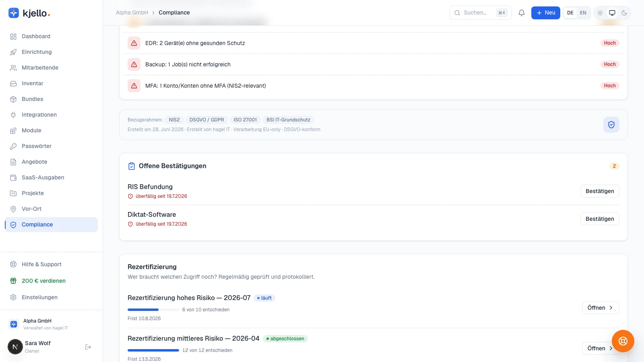Confirm RIS Befundung with Bestätigen
The width and height of the screenshot is (644, 362).
coord(600,191)
